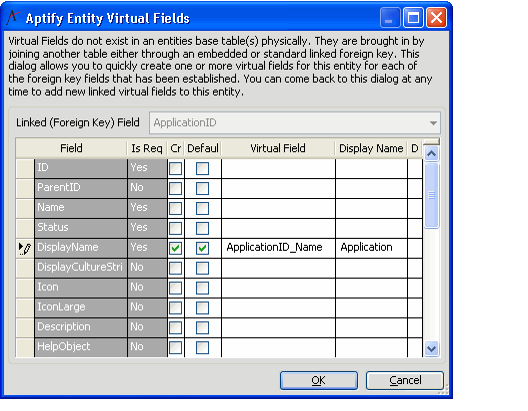Select the DisplayCultureStri field cell

click(80, 268)
